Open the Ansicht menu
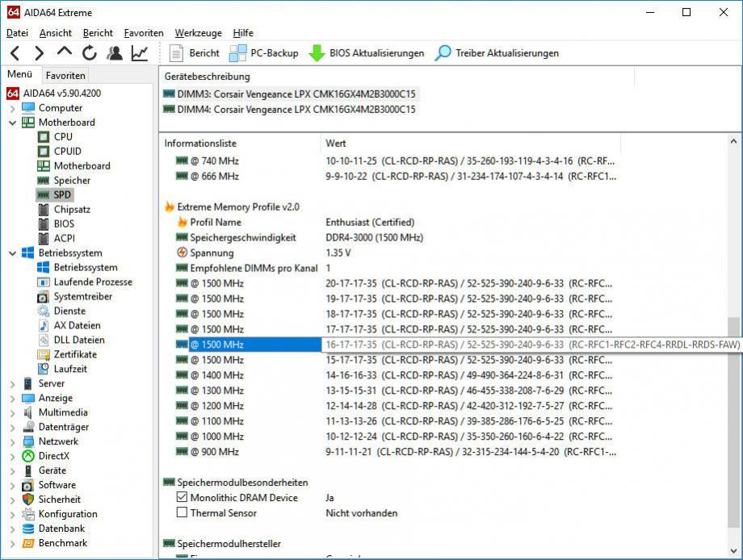This screenshot has height=560, width=743. click(56, 33)
